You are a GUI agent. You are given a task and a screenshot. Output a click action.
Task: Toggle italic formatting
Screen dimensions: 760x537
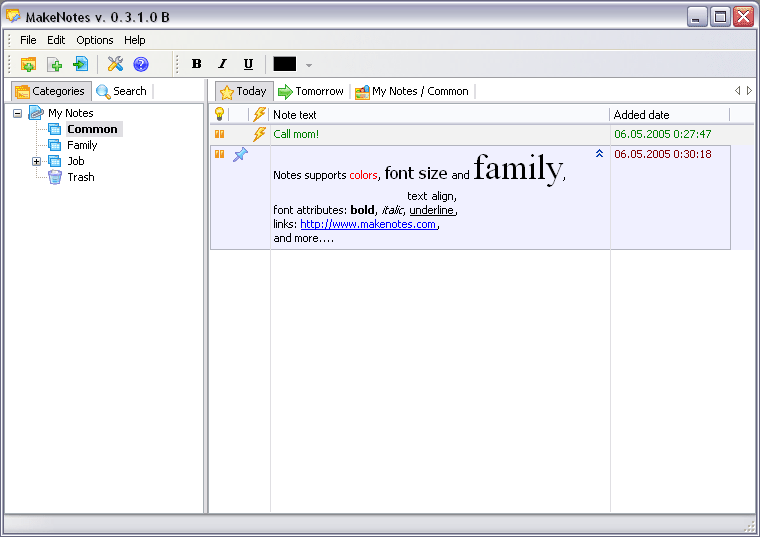(x=222, y=64)
